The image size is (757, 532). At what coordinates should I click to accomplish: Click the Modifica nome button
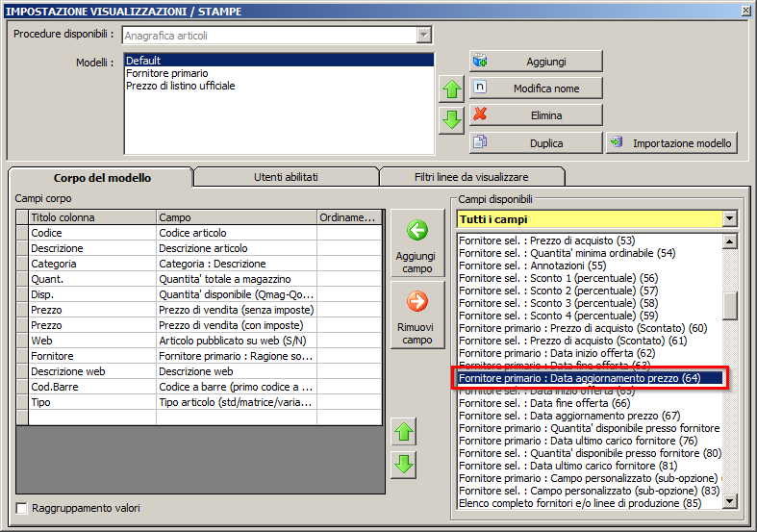[536, 89]
